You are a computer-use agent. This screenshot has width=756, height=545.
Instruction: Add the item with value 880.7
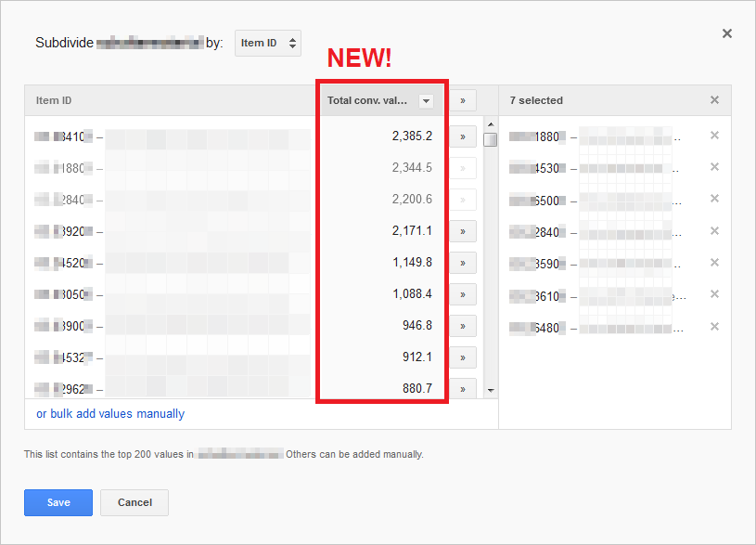462,388
